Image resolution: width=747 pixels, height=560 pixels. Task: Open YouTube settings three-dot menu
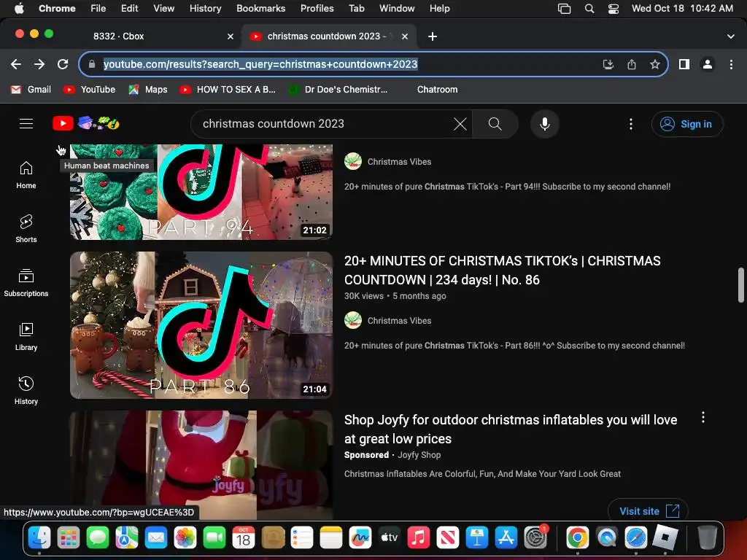[631, 124]
